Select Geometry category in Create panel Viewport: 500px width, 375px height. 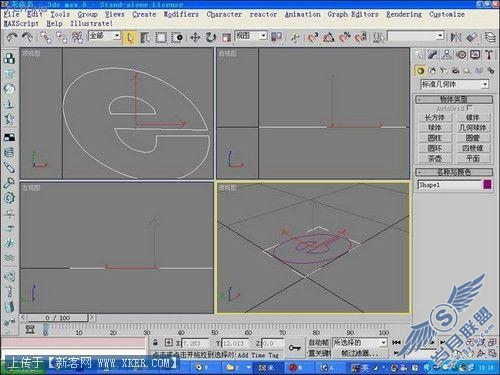click(x=420, y=71)
